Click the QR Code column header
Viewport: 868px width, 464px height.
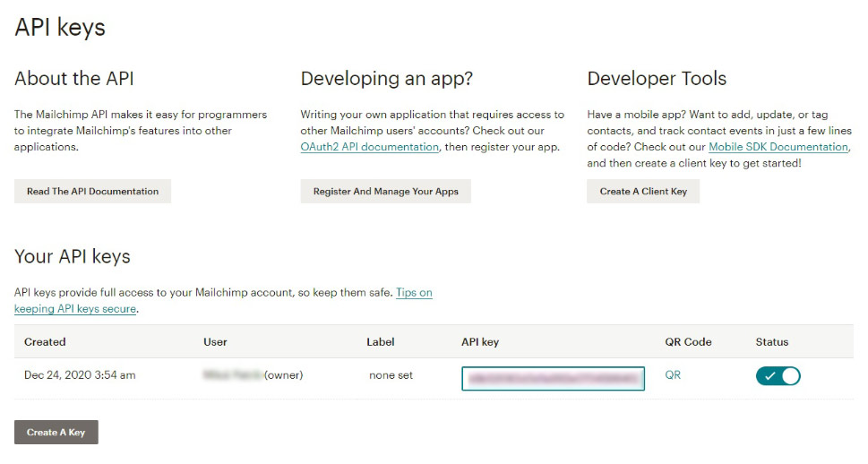688,341
